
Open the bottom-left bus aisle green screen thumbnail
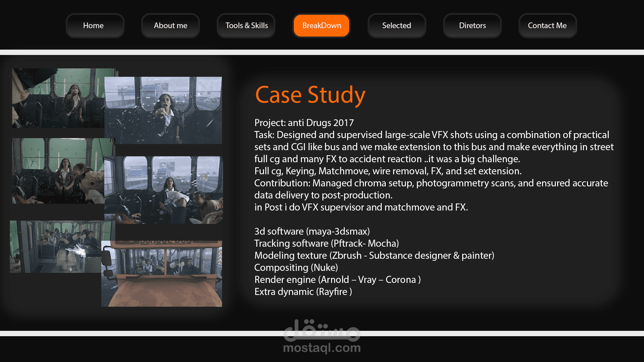coord(55,246)
